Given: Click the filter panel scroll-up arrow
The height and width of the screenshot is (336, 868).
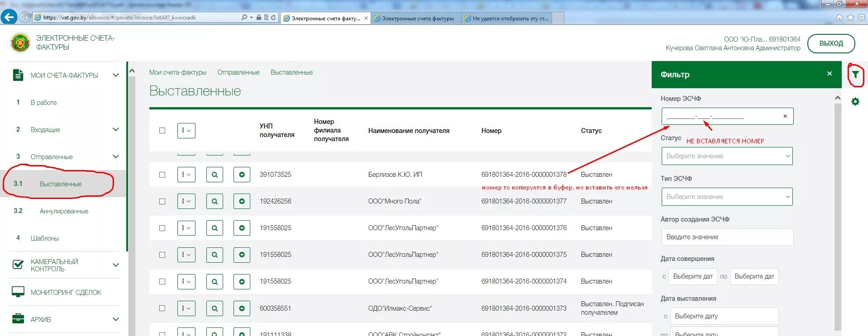Looking at the screenshot, I should (x=838, y=98).
